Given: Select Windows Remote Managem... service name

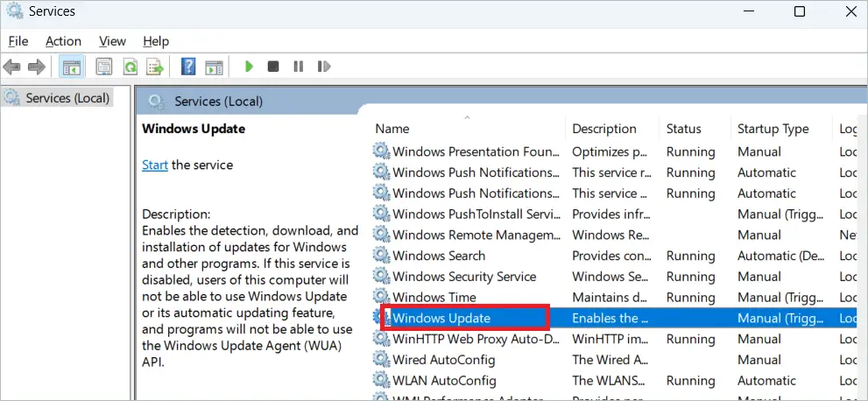Looking at the screenshot, I should point(476,235).
